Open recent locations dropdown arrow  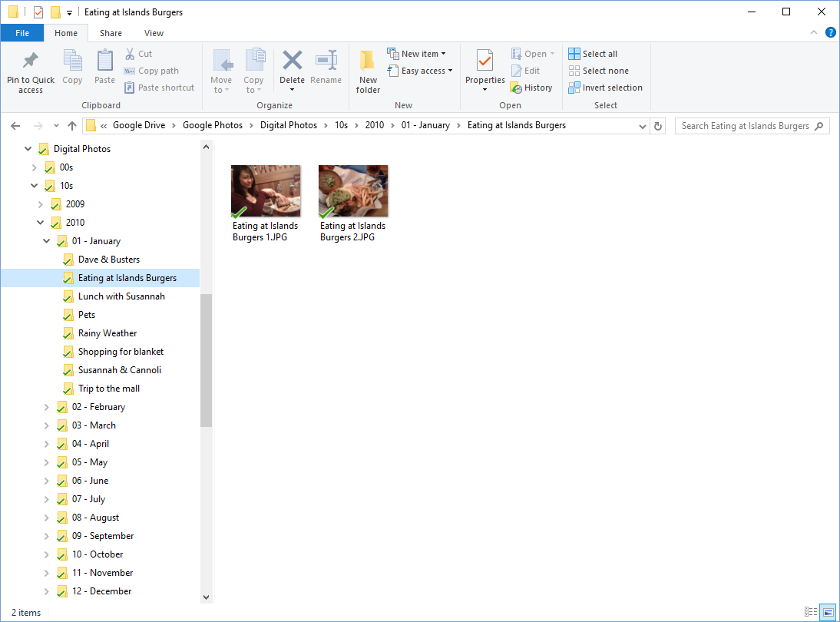(56, 126)
